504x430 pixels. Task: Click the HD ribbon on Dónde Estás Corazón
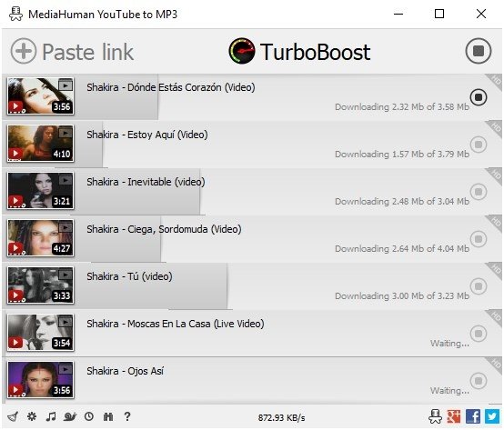click(496, 80)
